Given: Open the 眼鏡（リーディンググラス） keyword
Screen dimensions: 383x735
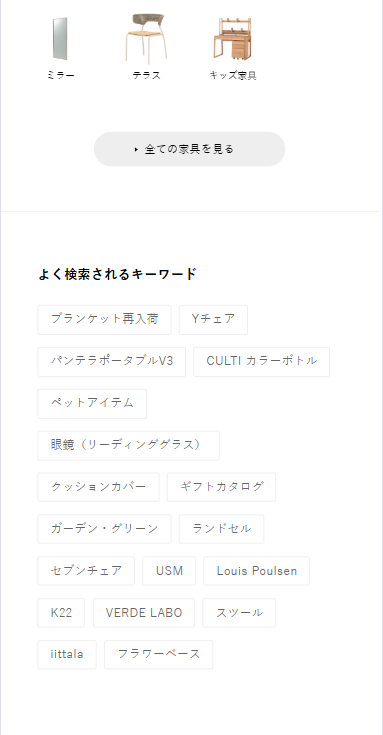Looking at the screenshot, I should (x=128, y=445).
